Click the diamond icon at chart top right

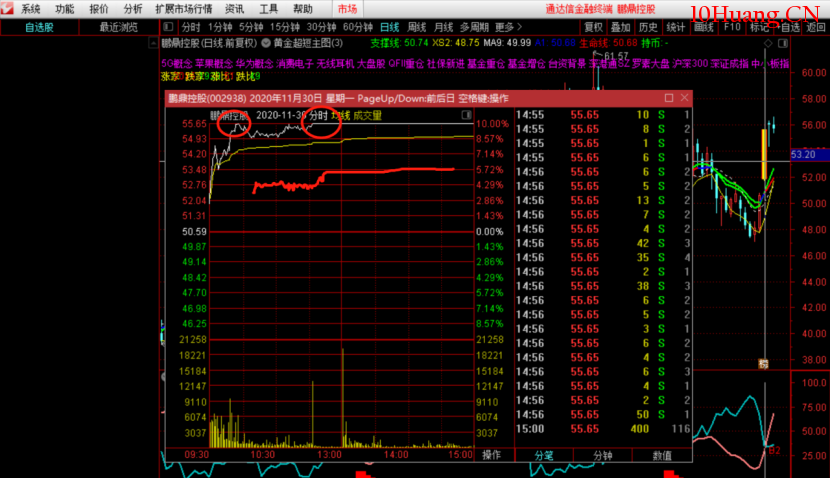pos(768,43)
